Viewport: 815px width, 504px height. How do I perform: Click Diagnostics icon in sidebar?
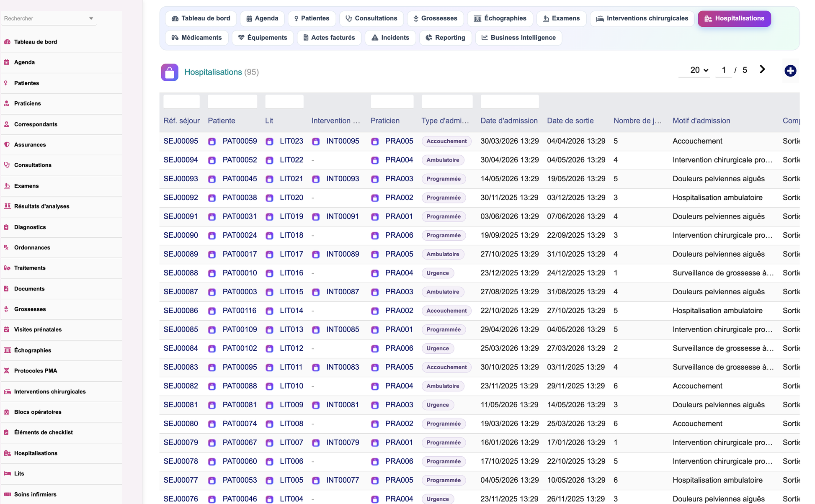[x=7, y=227]
